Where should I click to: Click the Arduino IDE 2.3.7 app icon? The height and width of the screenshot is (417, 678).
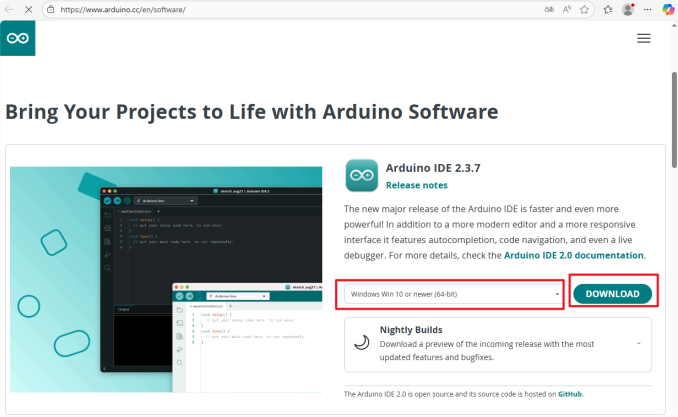(x=361, y=175)
